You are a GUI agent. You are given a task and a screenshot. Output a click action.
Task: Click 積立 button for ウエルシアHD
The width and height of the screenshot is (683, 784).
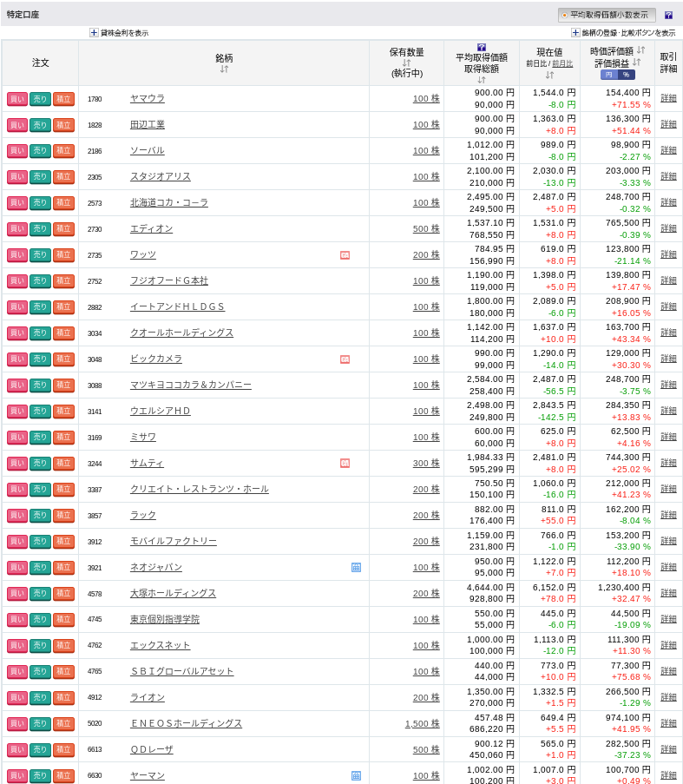coord(63,411)
